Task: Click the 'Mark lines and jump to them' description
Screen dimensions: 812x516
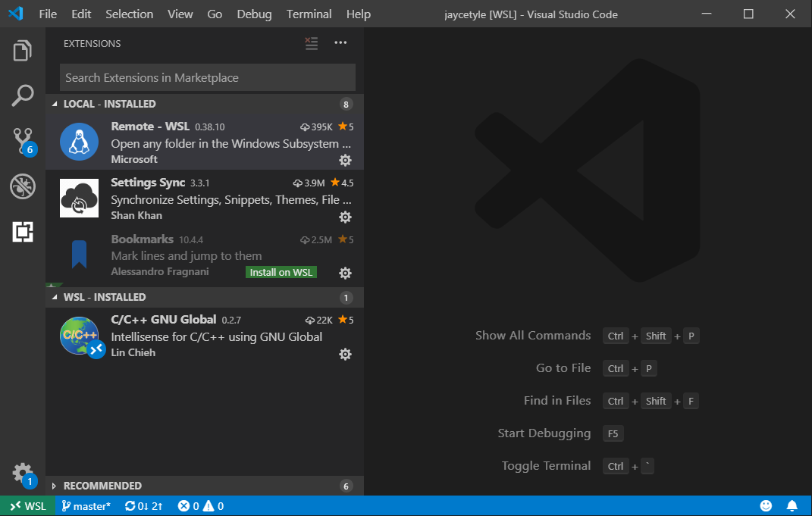Action: pyautogui.click(x=187, y=255)
